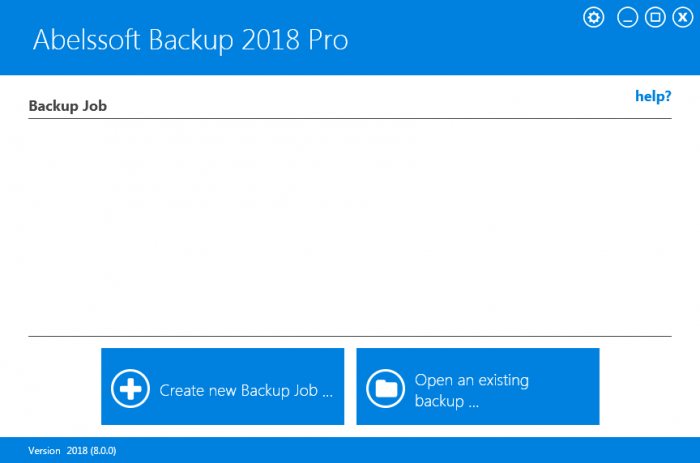
Task: Minimize the Abelssoft Backup window
Action: [x=628, y=18]
